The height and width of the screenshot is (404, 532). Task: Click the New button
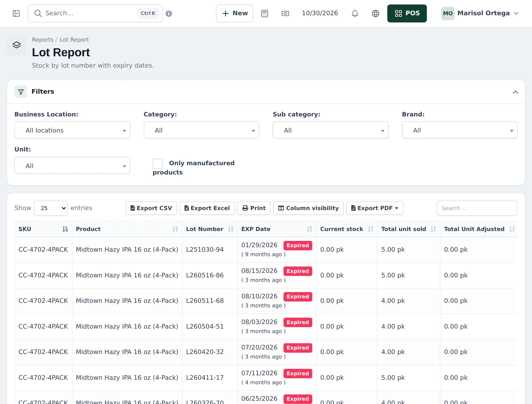coord(235,13)
